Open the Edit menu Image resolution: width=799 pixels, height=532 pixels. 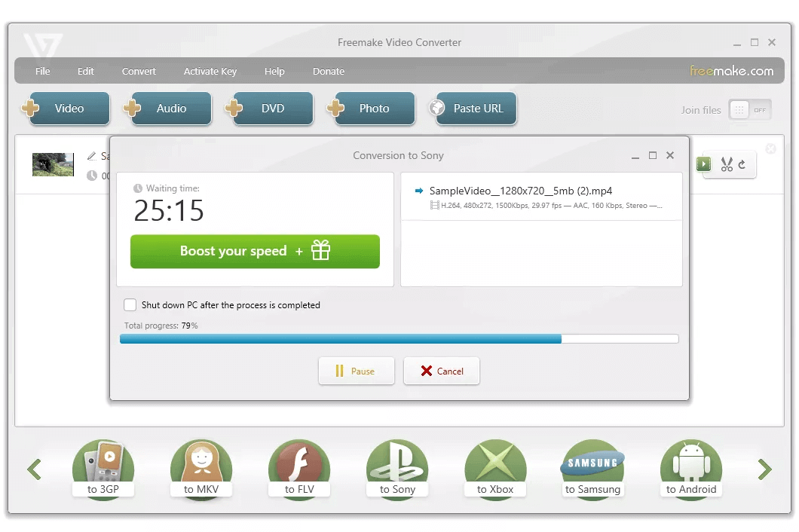coord(86,72)
